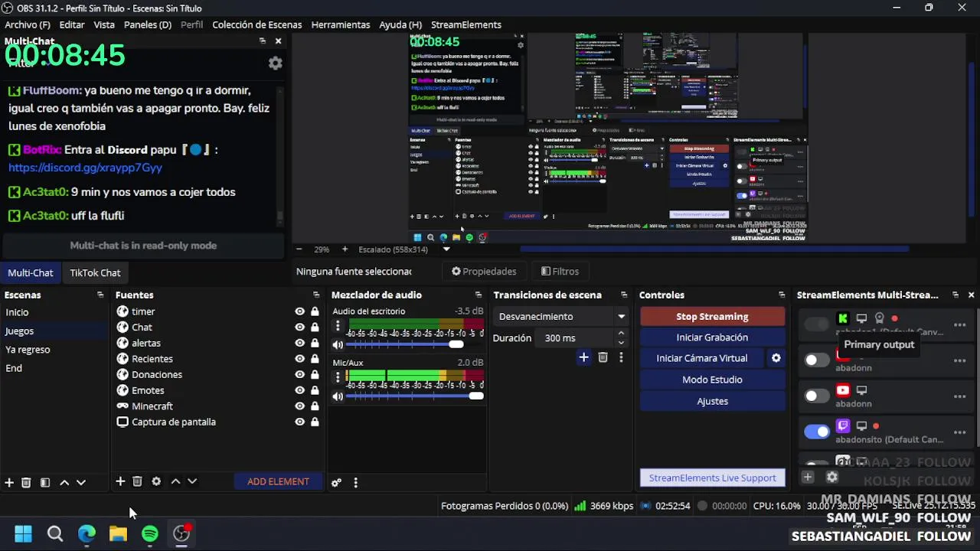Move scene down arrow in Escenas
980x551 pixels.
[x=81, y=482]
